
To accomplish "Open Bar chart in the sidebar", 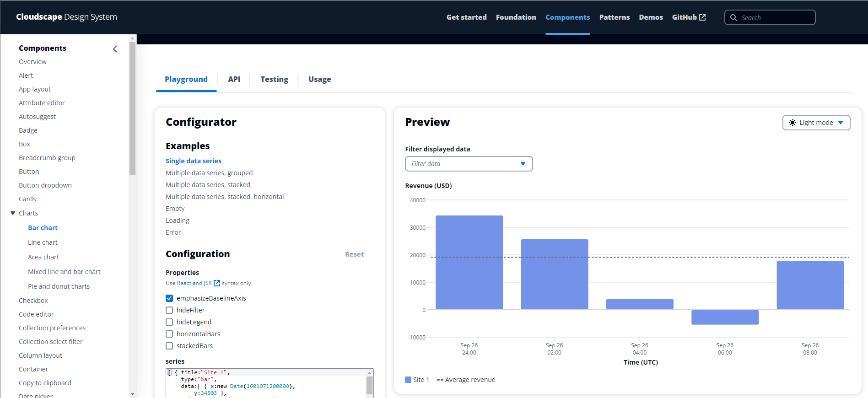I will (43, 228).
